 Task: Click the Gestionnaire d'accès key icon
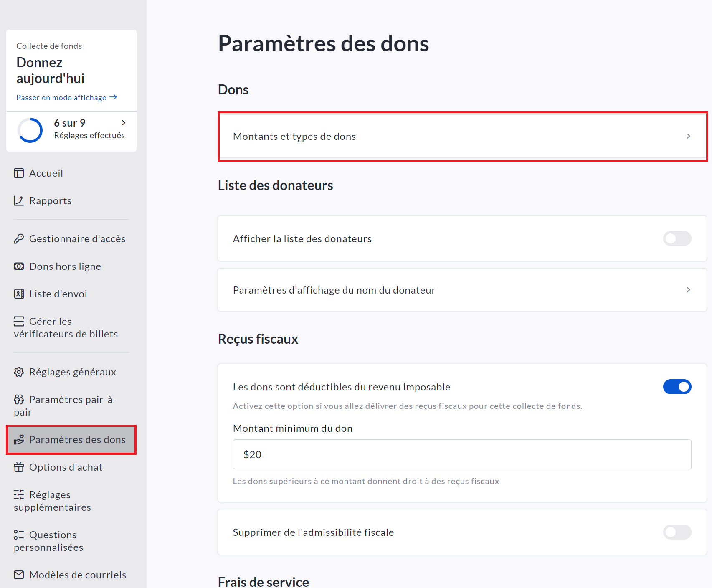click(x=19, y=239)
